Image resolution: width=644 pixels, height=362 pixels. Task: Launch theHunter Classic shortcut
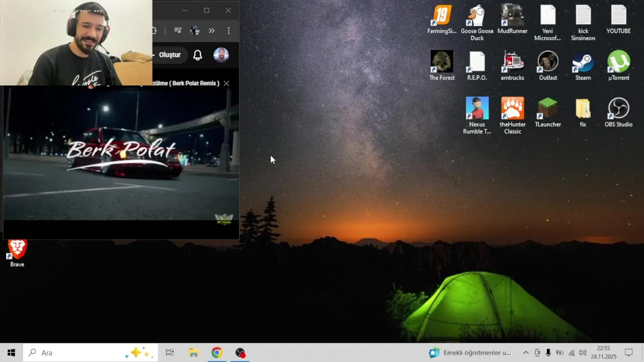(512, 116)
